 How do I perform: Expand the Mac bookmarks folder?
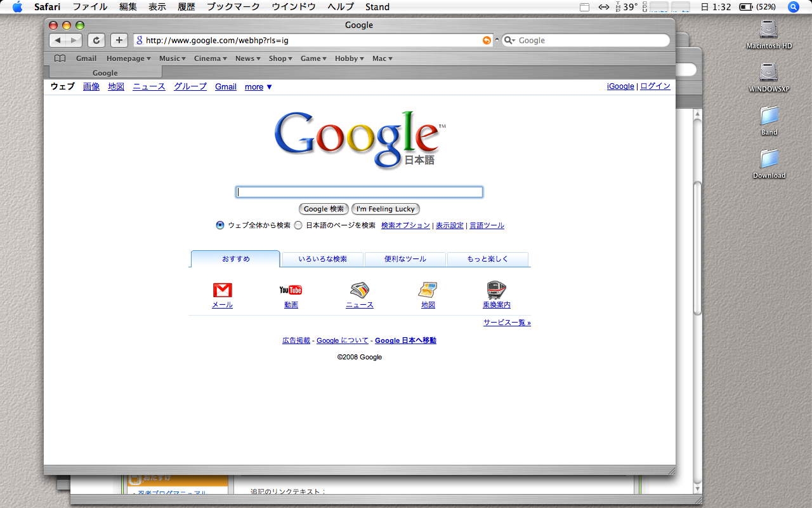point(383,58)
